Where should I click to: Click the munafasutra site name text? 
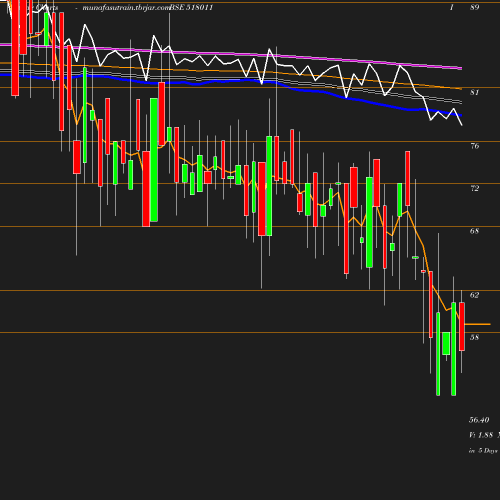click(x=126, y=7)
